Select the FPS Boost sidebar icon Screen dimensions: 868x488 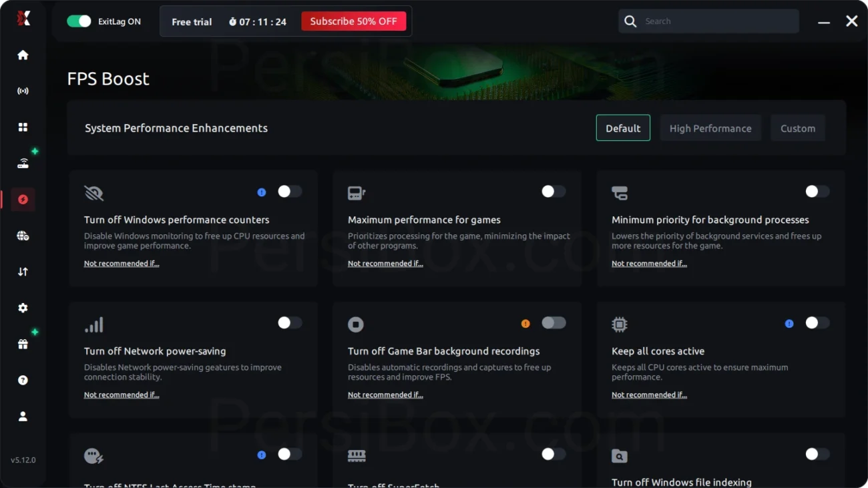coord(23,200)
